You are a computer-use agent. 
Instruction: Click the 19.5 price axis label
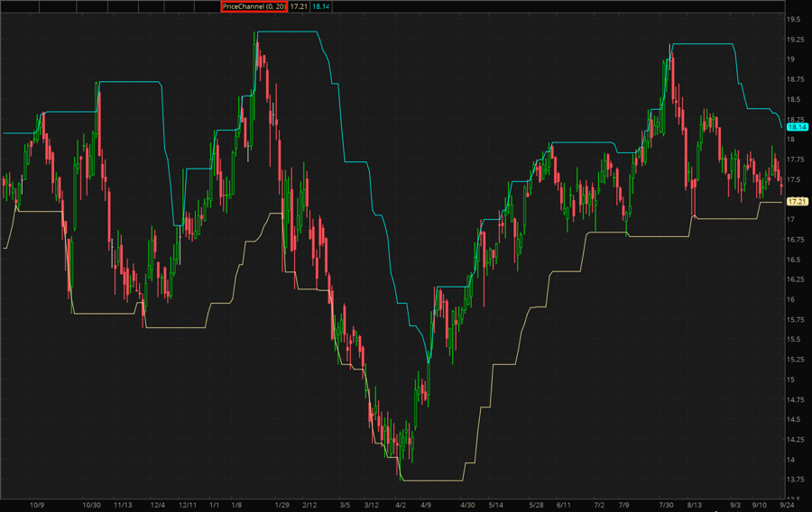pyautogui.click(x=795, y=19)
